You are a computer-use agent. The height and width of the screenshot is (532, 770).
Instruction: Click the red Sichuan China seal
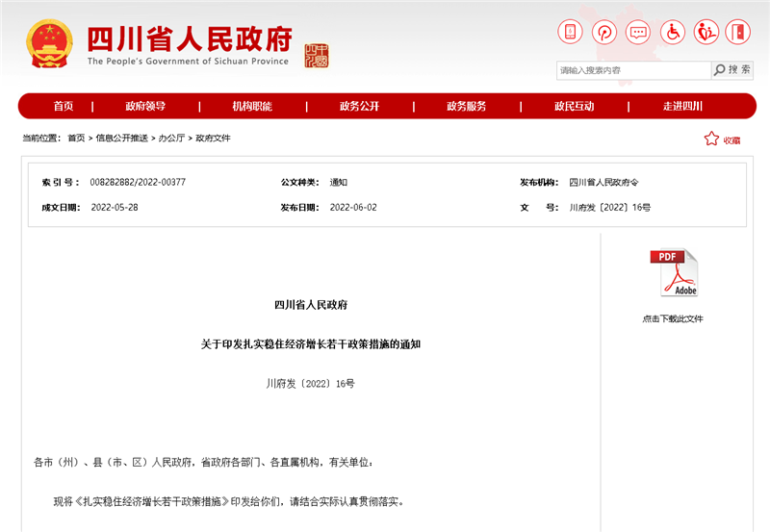coord(317,56)
